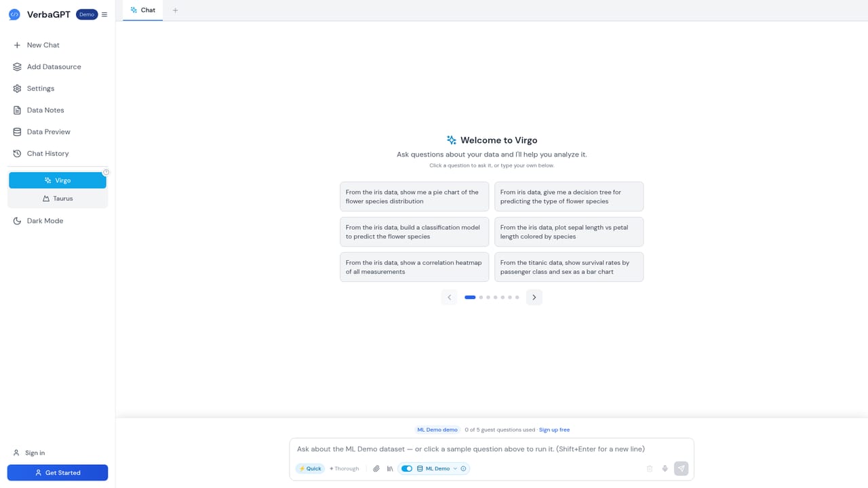The height and width of the screenshot is (488, 868).
Task: Jump to second pagination dot
Action: click(481, 297)
